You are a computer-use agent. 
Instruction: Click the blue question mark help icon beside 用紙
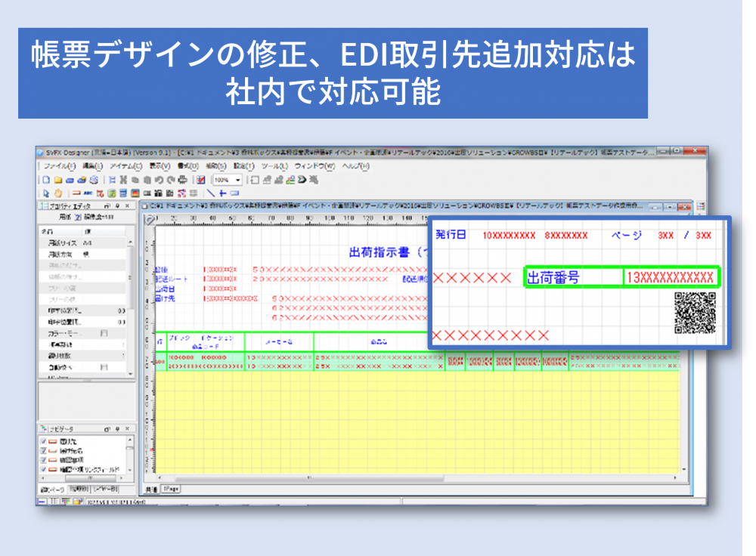click(x=78, y=218)
